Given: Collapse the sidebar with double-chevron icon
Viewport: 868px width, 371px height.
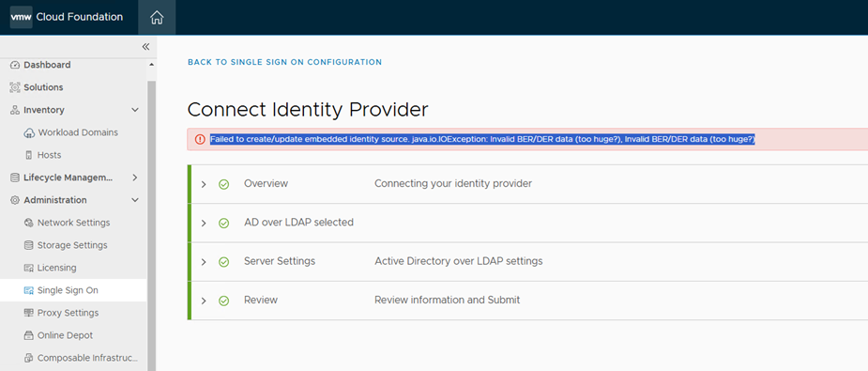Looking at the screenshot, I should (x=145, y=47).
